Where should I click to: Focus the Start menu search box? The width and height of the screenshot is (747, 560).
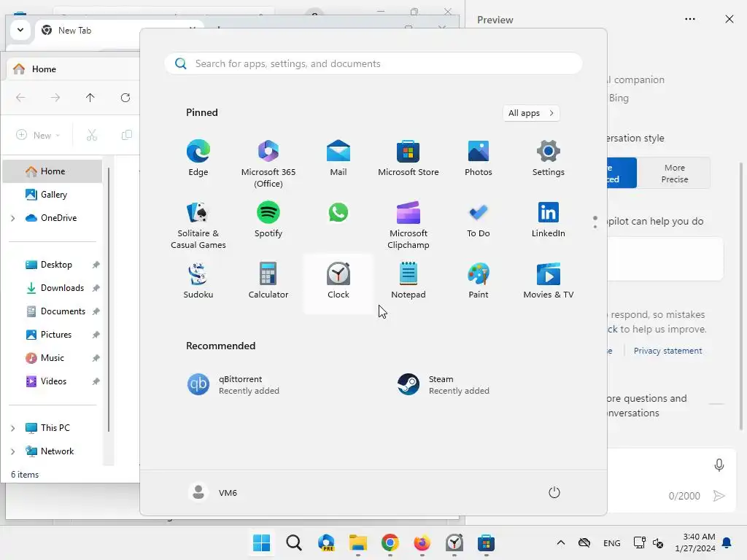(373, 63)
